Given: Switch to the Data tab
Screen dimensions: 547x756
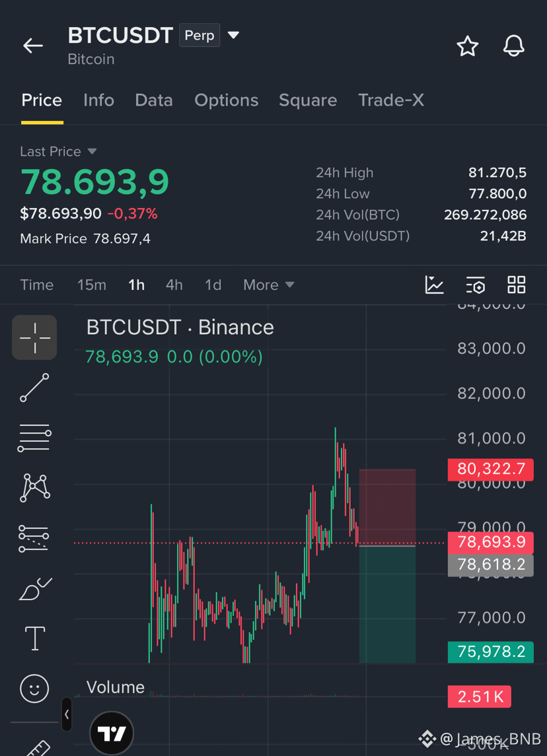Looking at the screenshot, I should 154,100.
